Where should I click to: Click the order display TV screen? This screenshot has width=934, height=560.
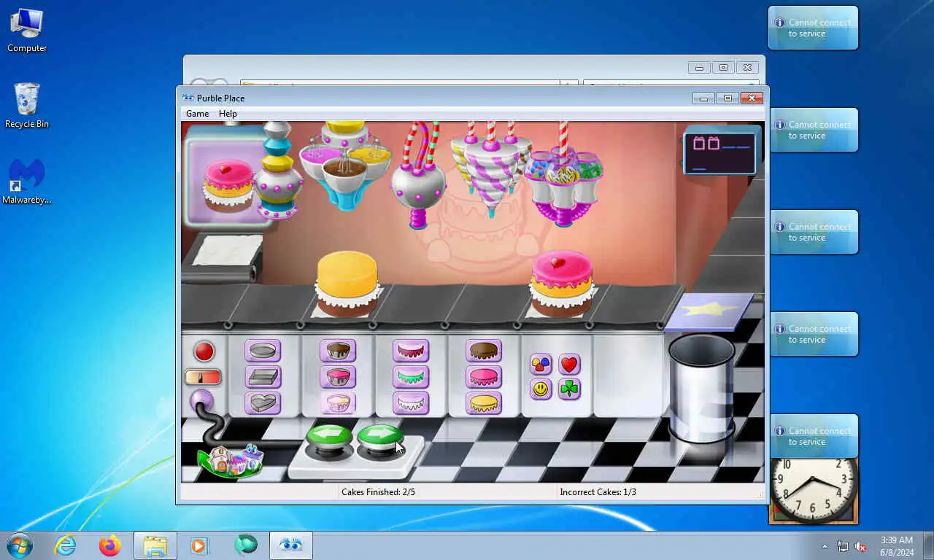pyautogui.click(x=719, y=152)
